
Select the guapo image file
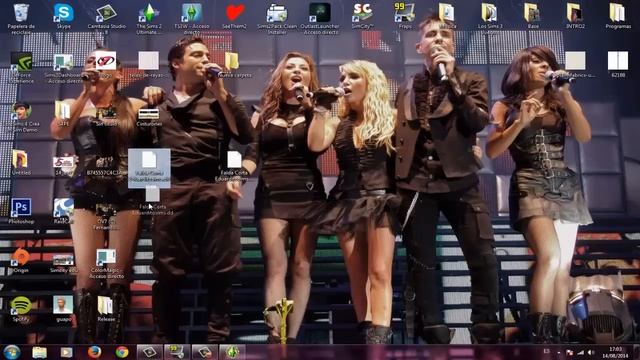click(63, 309)
